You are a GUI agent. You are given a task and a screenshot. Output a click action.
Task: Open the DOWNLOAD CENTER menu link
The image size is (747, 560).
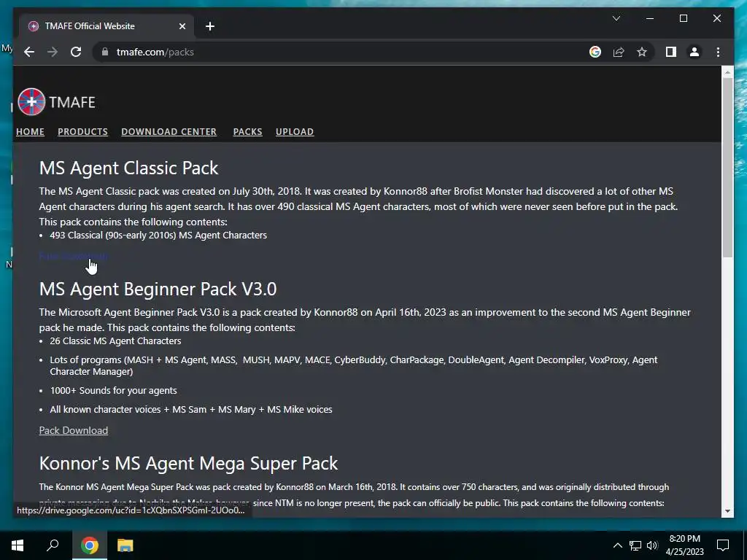coord(169,131)
